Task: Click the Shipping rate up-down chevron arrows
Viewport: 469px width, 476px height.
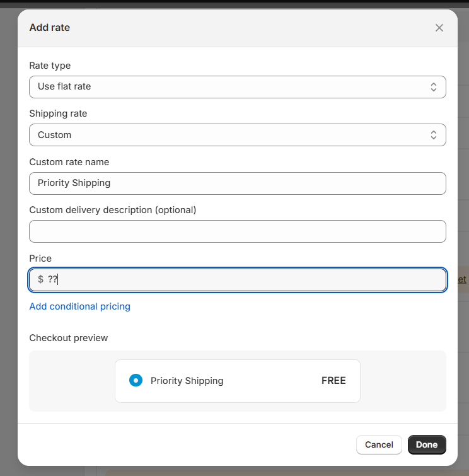Action: click(x=434, y=135)
